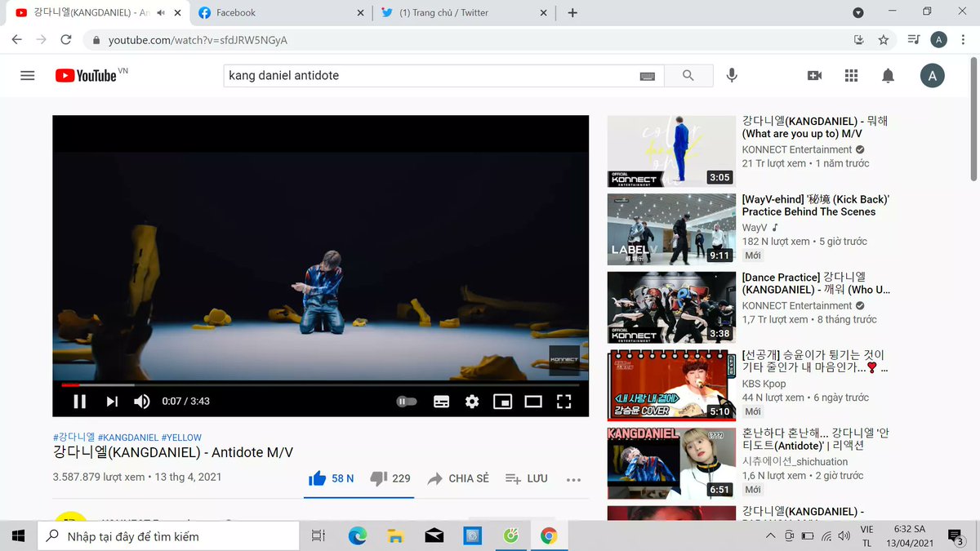The image size is (980, 551).
Task: Open the Antidote reaction video thumbnail
Action: (x=672, y=464)
